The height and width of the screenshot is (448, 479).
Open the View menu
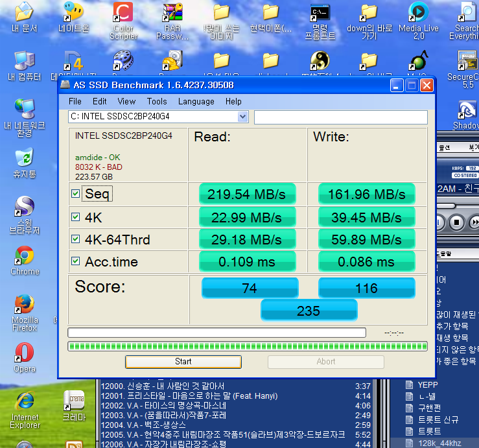126,101
